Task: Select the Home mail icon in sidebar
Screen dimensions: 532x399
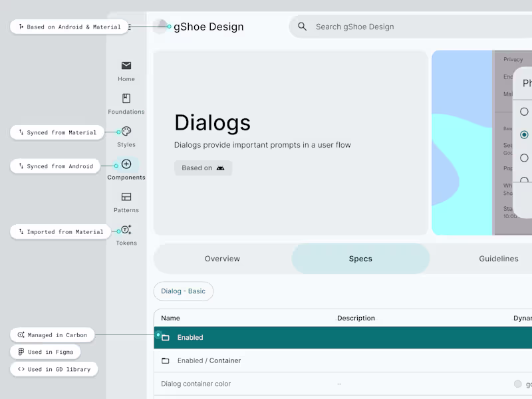Action: point(126,66)
